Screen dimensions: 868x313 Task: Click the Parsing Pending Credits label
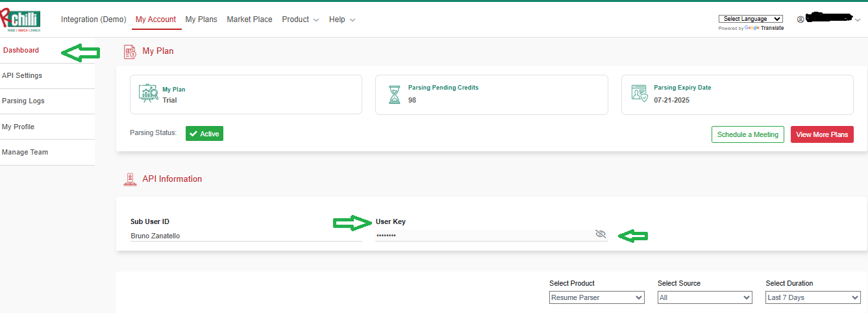(443, 88)
